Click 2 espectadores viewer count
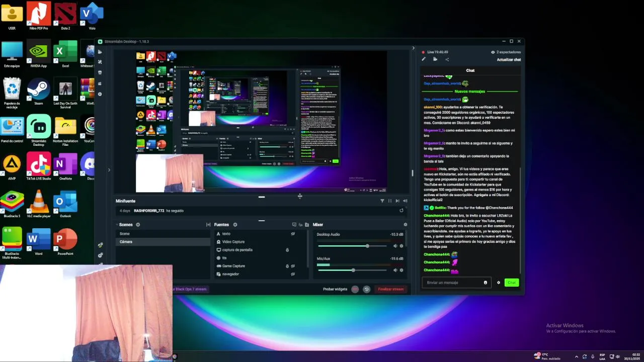The width and height of the screenshot is (644, 362). tap(506, 52)
